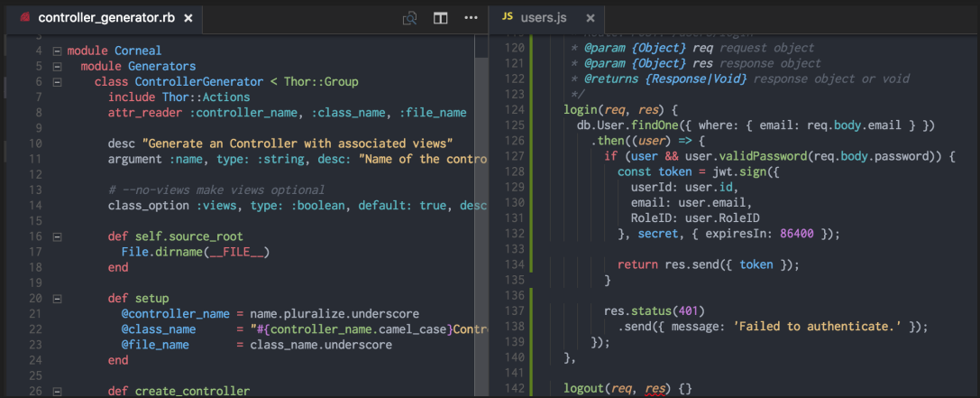Close the controller_generator.rb tab
980x398 pixels.
point(188,18)
